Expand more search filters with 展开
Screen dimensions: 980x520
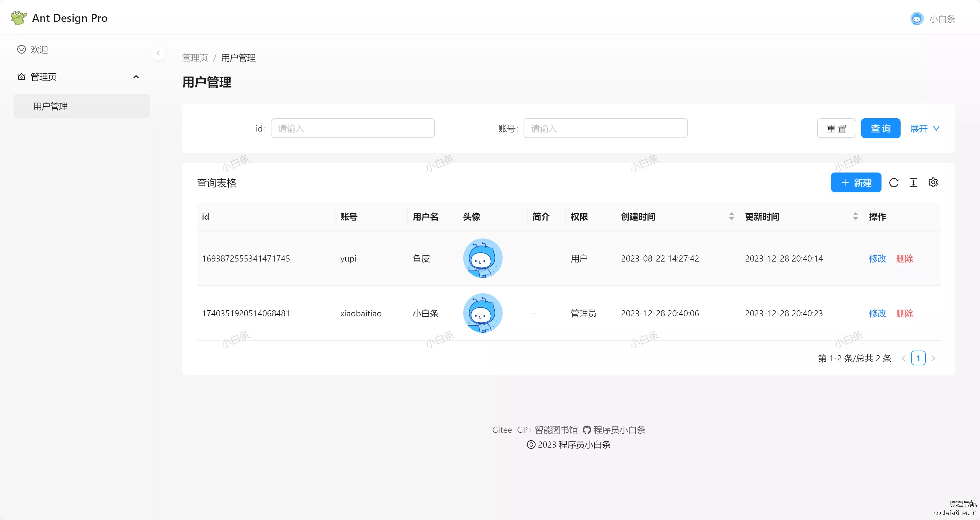[925, 129]
